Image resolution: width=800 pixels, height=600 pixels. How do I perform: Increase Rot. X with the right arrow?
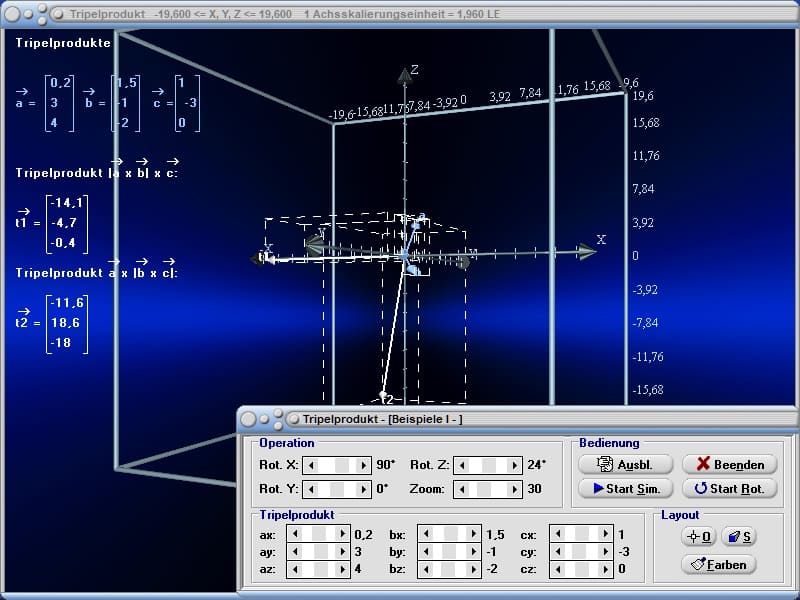coord(363,465)
